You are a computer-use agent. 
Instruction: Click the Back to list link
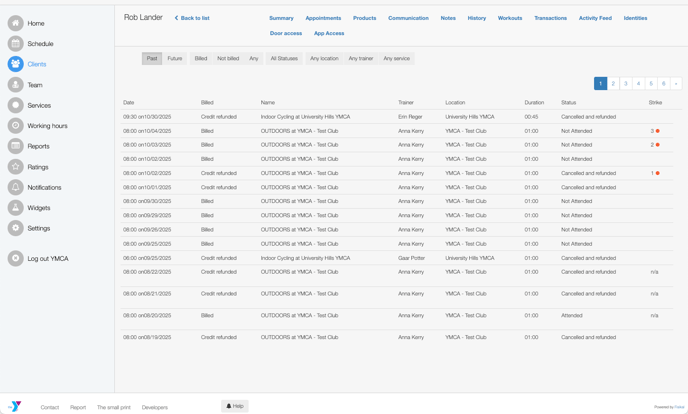tap(192, 18)
